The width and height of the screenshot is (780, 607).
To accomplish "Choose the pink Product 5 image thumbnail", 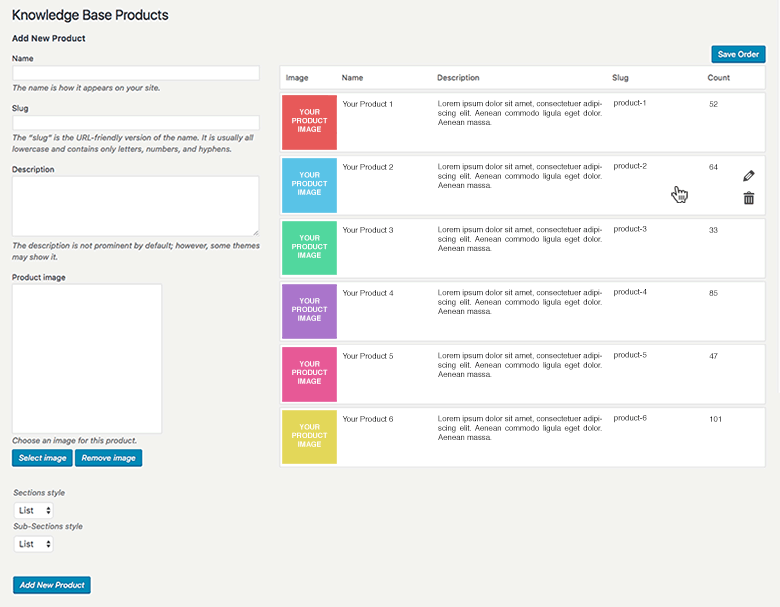I will click(309, 374).
